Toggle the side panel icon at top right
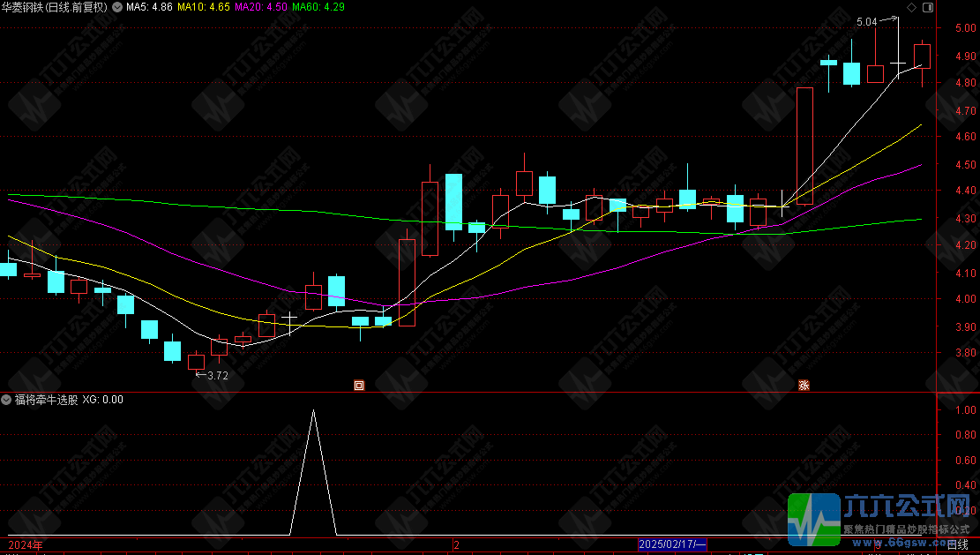The width and height of the screenshot is (980, 555). (927, 7)
